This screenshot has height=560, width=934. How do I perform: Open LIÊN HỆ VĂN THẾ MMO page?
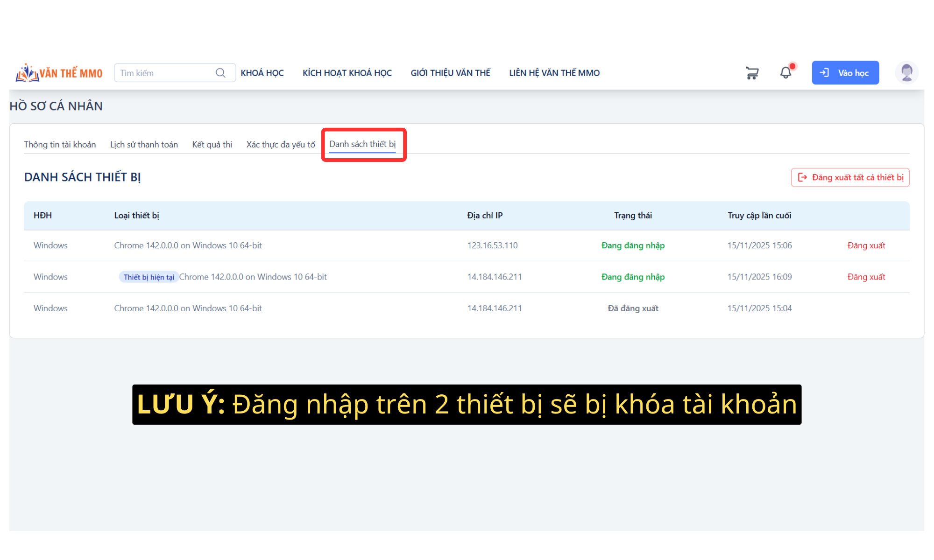[x=554, y=73]
